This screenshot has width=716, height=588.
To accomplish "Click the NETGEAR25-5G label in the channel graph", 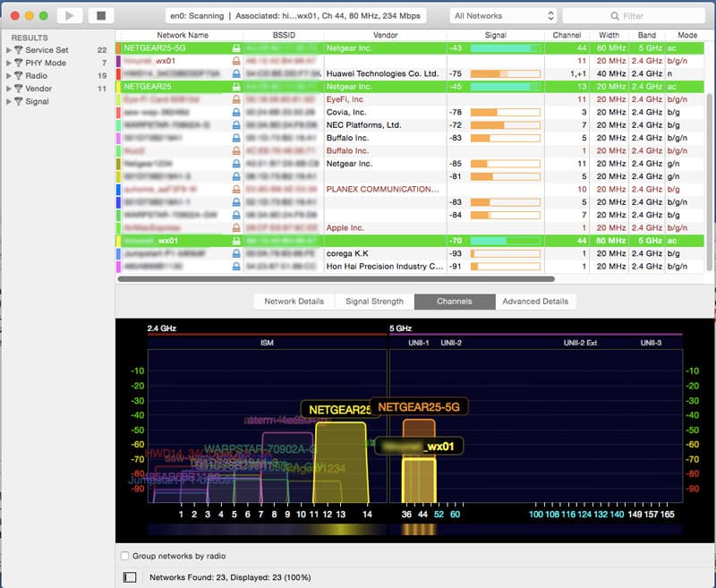I will 419,407.
